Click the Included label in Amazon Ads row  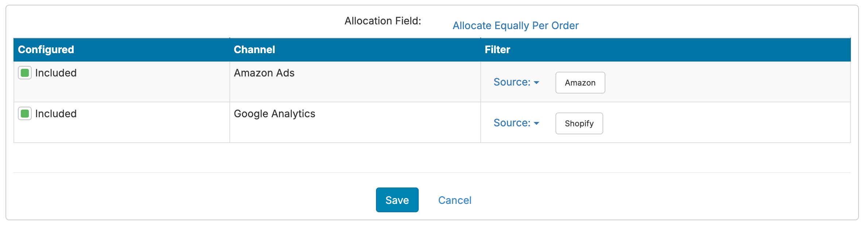pyautogui.click(x=56, y=73)
